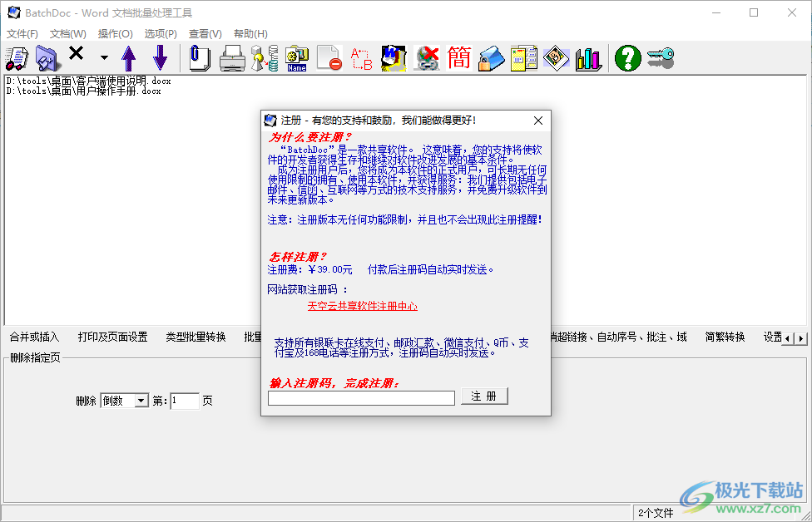Open the 文件(F) menu
812x522 pixels.
22,33
